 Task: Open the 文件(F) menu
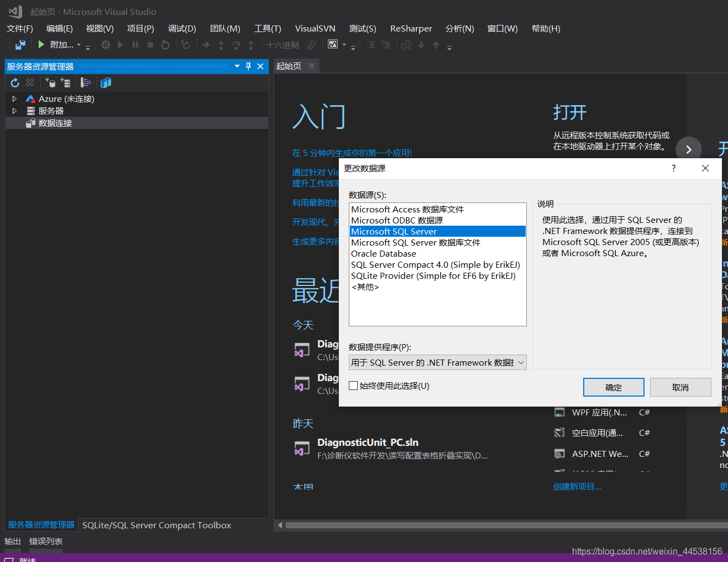tap(20, 29)
